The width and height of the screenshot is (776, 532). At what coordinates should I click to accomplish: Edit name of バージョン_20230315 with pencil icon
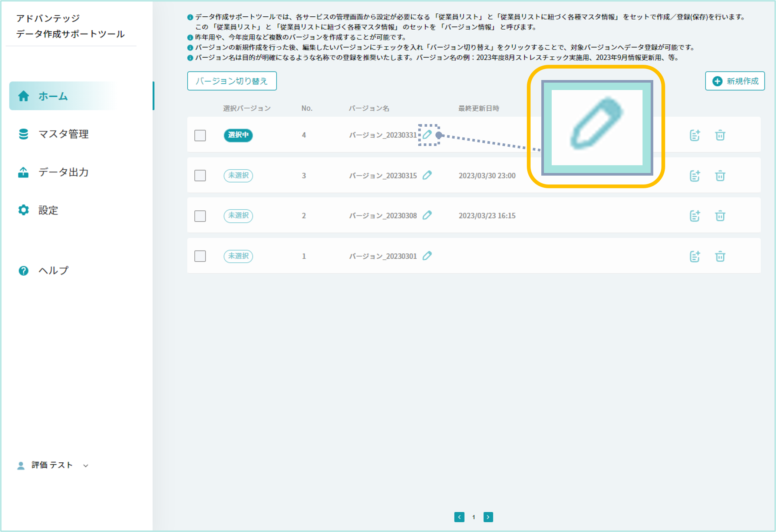pos(427,175)
